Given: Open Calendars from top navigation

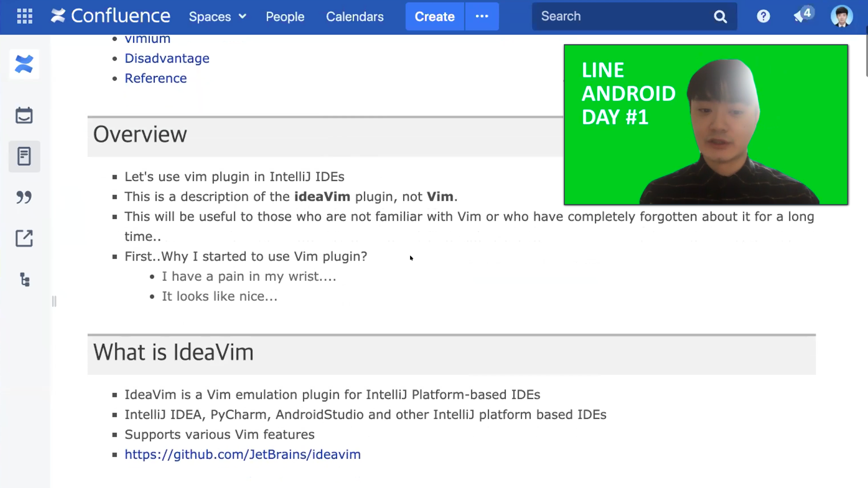Looking at the screenshot, I should pos(355,17).
